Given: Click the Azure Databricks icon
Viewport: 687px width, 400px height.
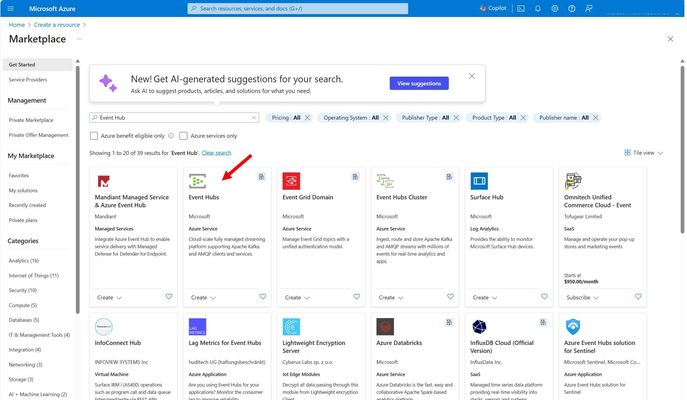Looking at the screenshot, I should [385, 327].
